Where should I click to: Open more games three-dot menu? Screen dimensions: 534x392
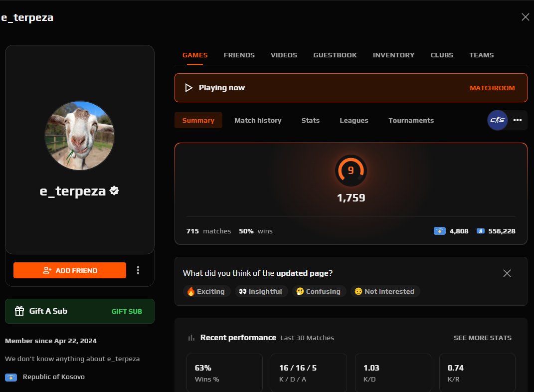(x=518, y=120)
